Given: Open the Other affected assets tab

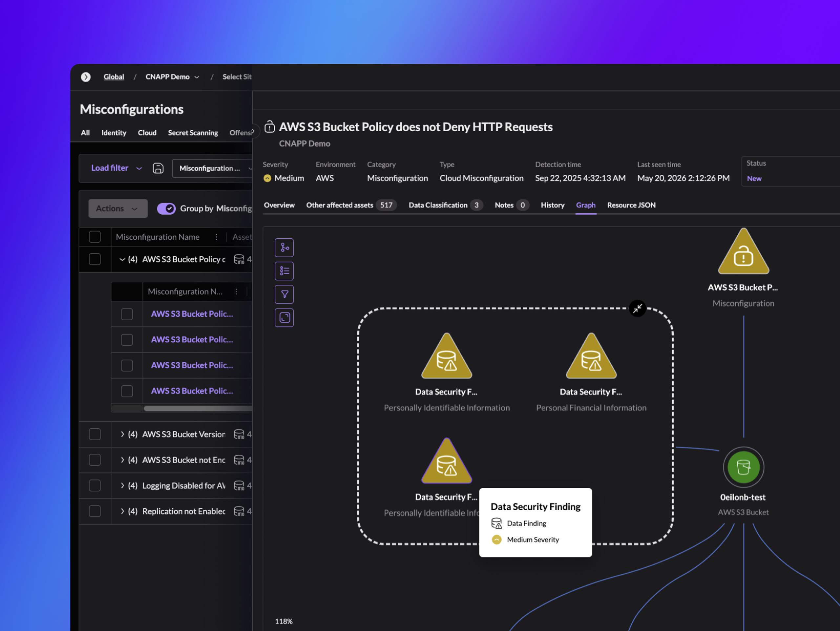Looking at the screenshot, I should pyautogui.click(x=351, y=205).
